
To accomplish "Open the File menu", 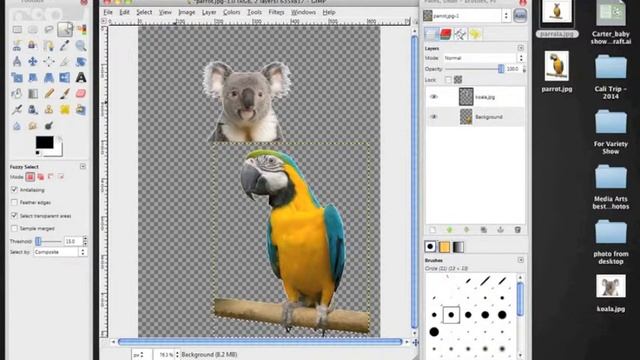I will coord(108,12).
